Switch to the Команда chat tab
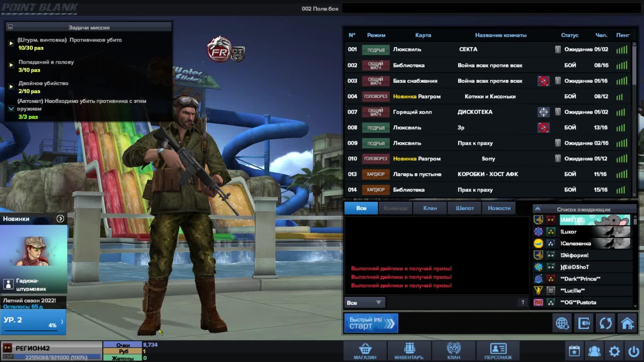644x362 pixels. coord(396,208)
